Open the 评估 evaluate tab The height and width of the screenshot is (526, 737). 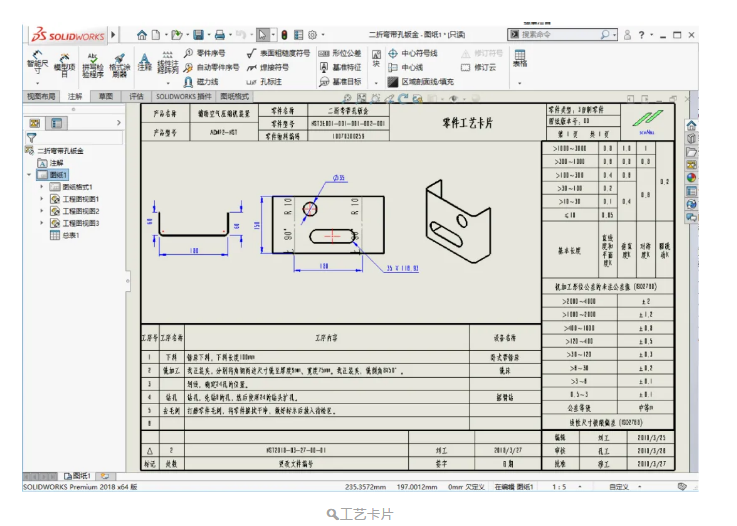point(136,97)
